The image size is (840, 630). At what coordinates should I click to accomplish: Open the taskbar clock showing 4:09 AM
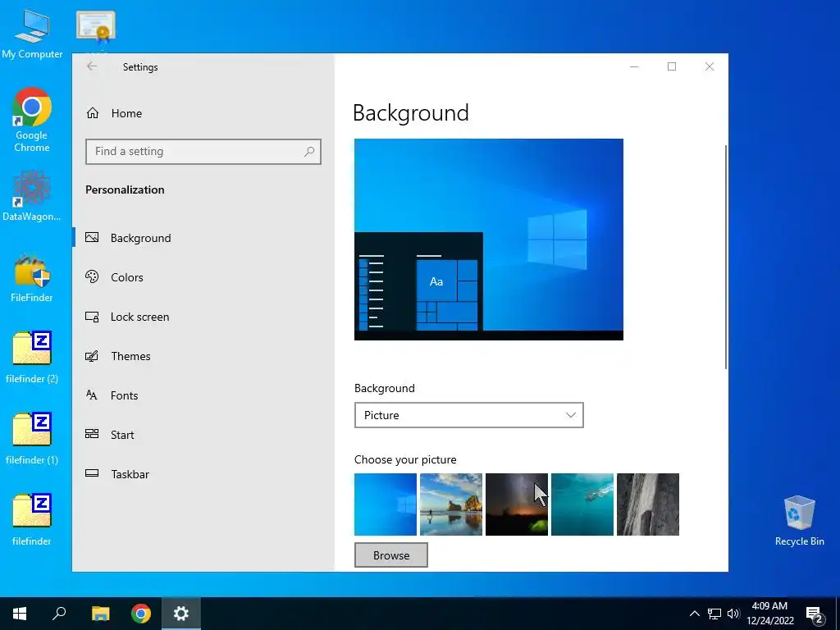769,614
